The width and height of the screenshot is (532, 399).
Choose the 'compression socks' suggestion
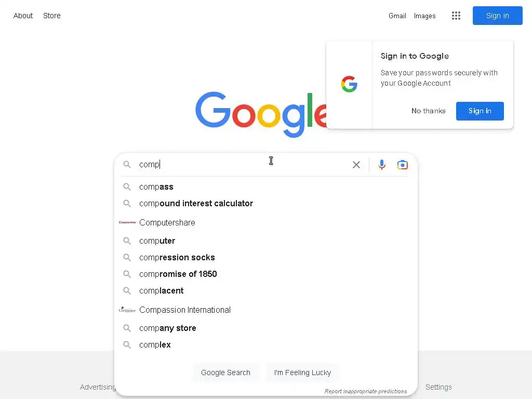click(x=177, y=258)
